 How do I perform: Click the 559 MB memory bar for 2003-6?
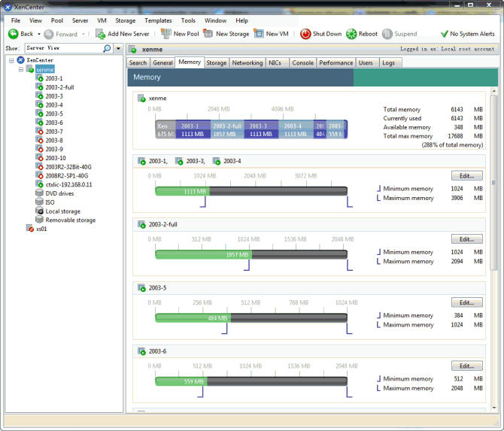pyautogui.click(x=181, y=381)
